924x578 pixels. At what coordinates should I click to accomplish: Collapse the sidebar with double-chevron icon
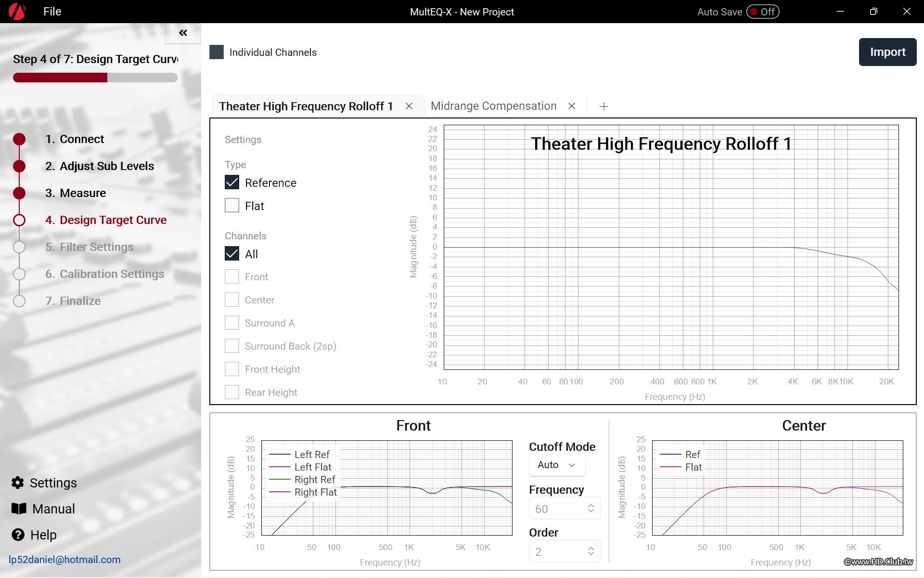[183, 33]
